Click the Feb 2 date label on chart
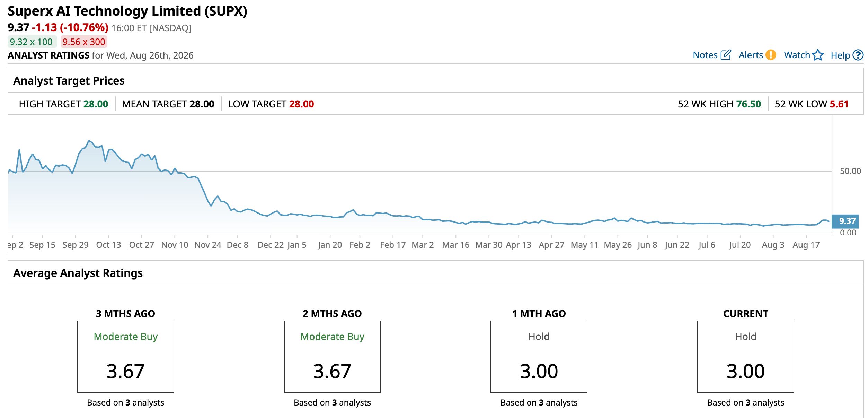This screenshot has width=868, height=418. click(360, 245)
